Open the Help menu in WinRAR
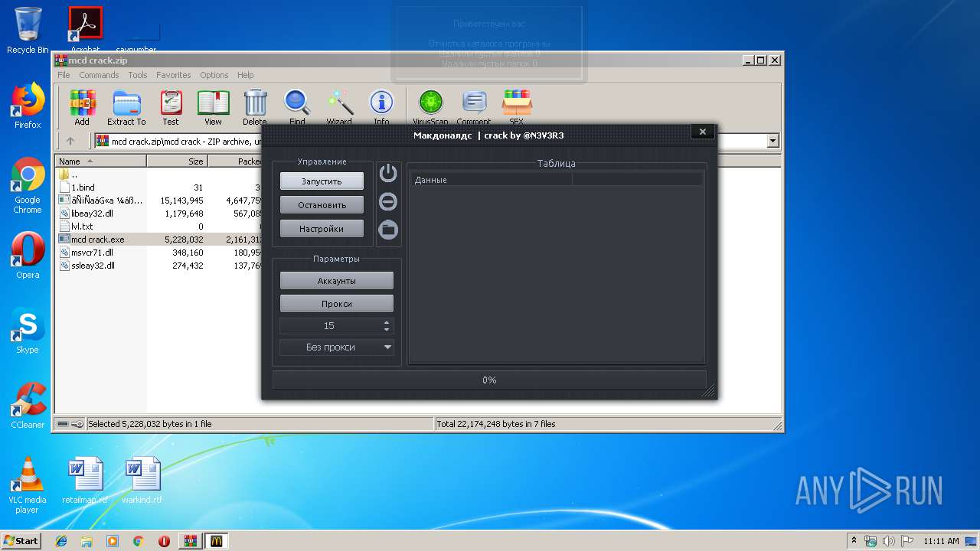The height and width of the screenshot is (551, 980). pos(245,75)
